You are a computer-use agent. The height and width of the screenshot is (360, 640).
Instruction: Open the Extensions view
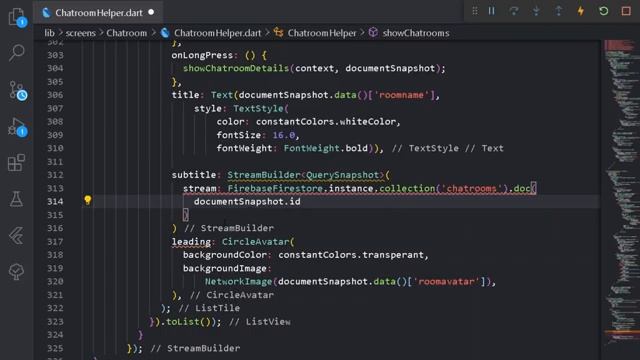[x=17, y=162]
